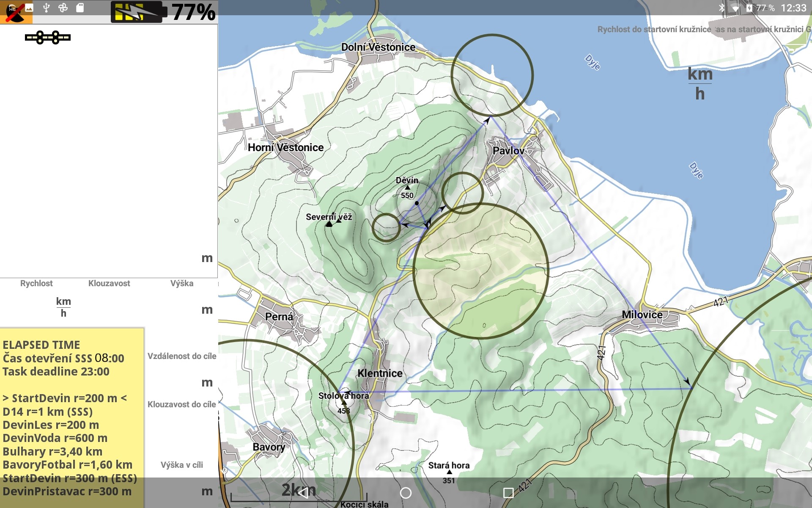Viewport: 812px width, 508px height.
Task: Tap the image notification icon
Action: 29,7
